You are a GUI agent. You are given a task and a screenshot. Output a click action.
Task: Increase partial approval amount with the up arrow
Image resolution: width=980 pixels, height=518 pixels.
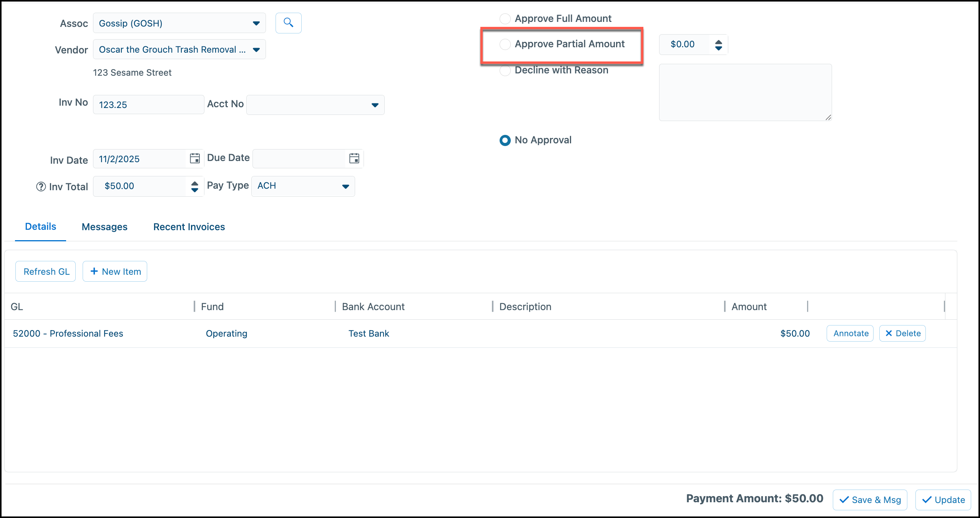(718, 42)
